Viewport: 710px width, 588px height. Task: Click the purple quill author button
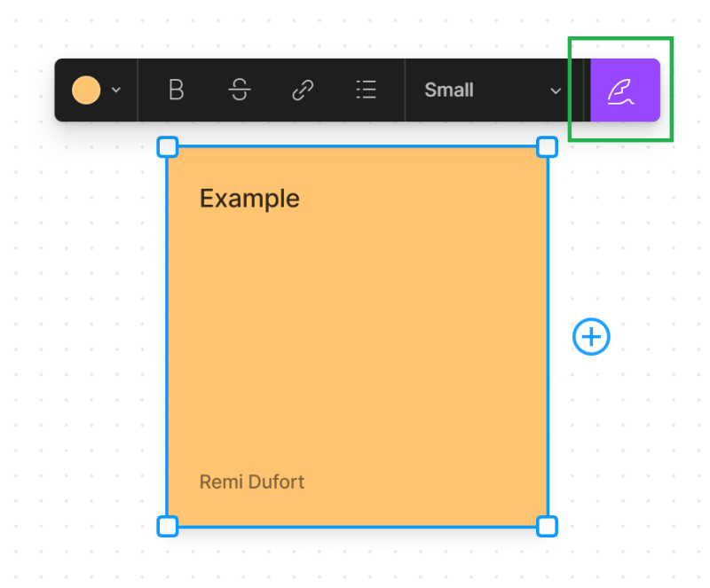[x=625, y=90]
